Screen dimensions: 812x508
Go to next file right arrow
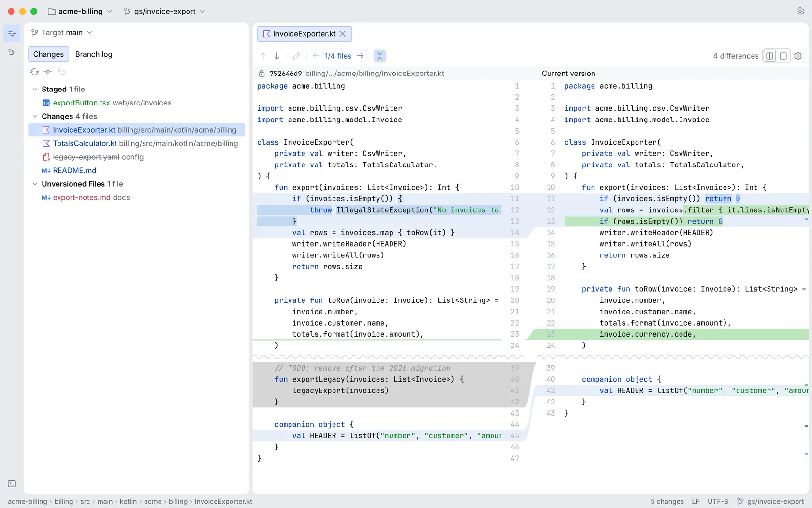pyautogui.click(x=360, y=56)
